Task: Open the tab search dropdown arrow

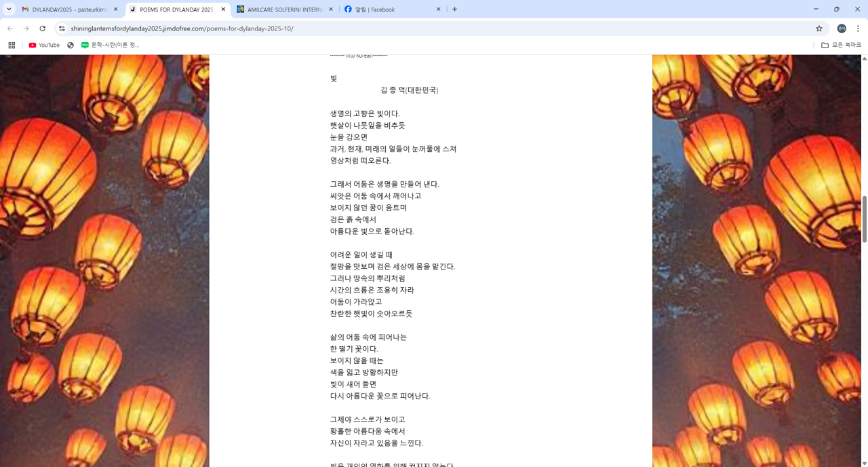Action: (9, 10)
